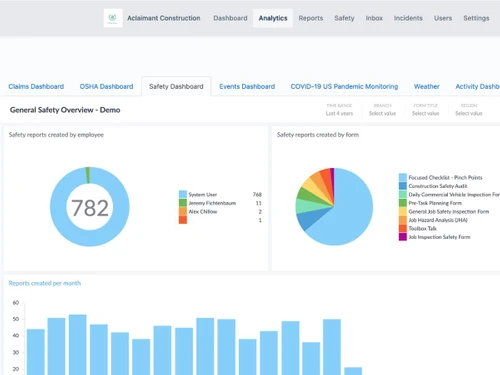Click the Jeremy Fichtenbaum legend swatch

pyautogui.click(x=183, y=203)
